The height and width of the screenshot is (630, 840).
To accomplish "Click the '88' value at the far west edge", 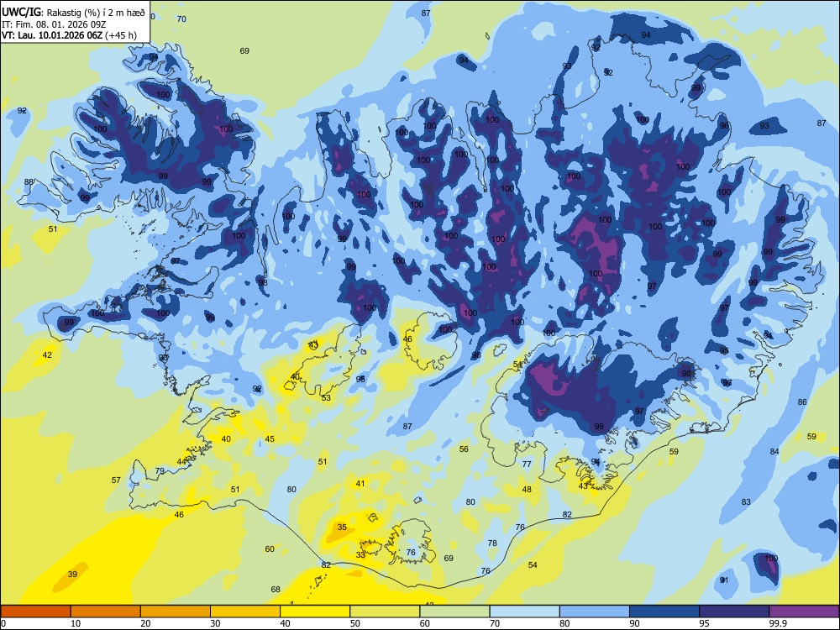I will click(29, 181).
